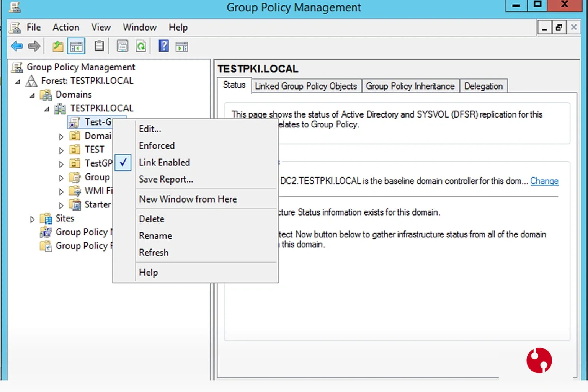This screenshot has width=588, height=392.
Task: Switch to the Linked Group Policy Objects tab
Action: 306,86
